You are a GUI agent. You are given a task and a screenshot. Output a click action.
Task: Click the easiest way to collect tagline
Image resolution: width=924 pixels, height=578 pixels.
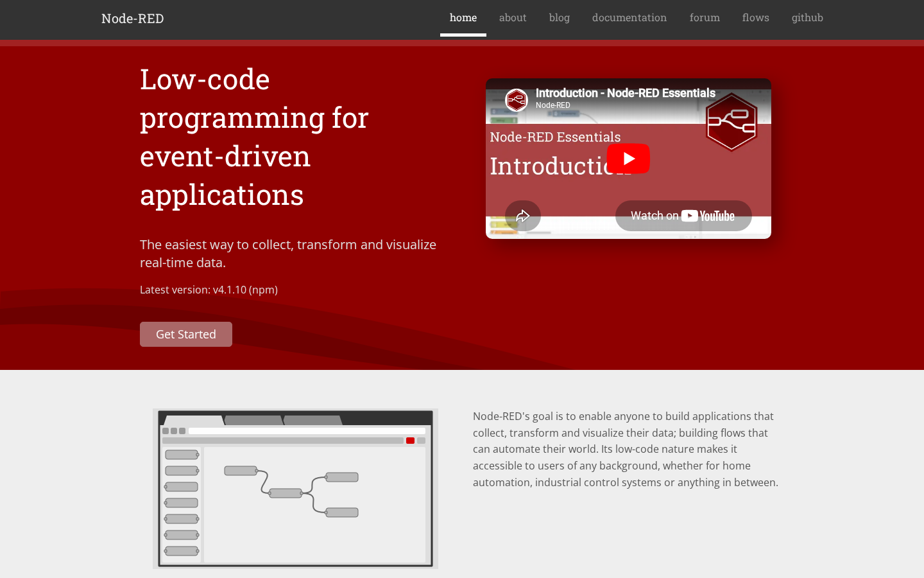coord(288,254)
